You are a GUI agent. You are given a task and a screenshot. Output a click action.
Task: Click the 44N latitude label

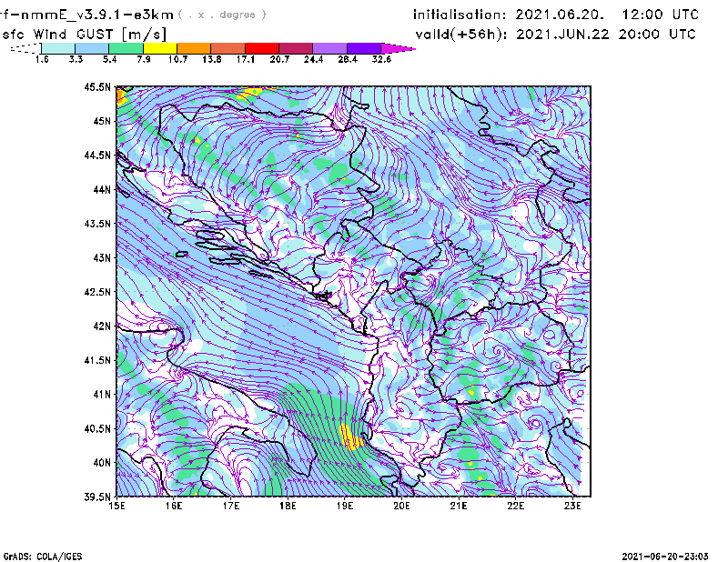[x=102, y=189]
